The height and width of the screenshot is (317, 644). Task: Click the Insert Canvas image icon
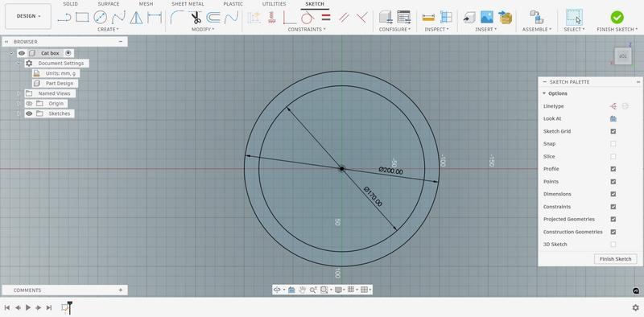click(x=487, y=17)
